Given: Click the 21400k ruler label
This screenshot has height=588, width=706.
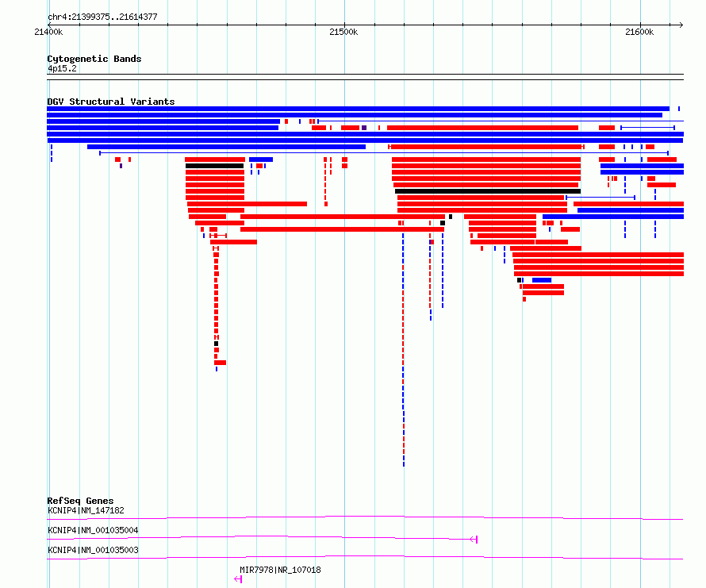Looking at the screenshot, I should pyautogui.click(x=48, y=32).
